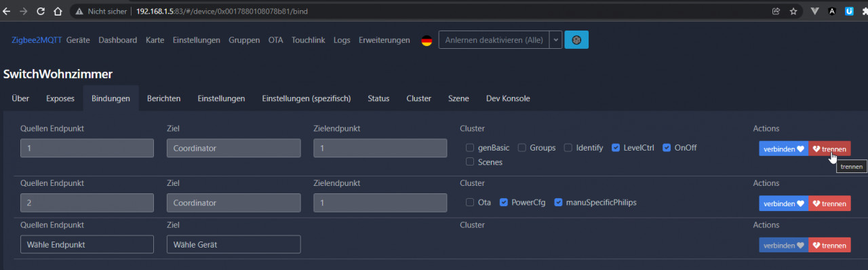Switch to the Berichten tab
Screen dimensions: 868x270
tap(163, 98)
